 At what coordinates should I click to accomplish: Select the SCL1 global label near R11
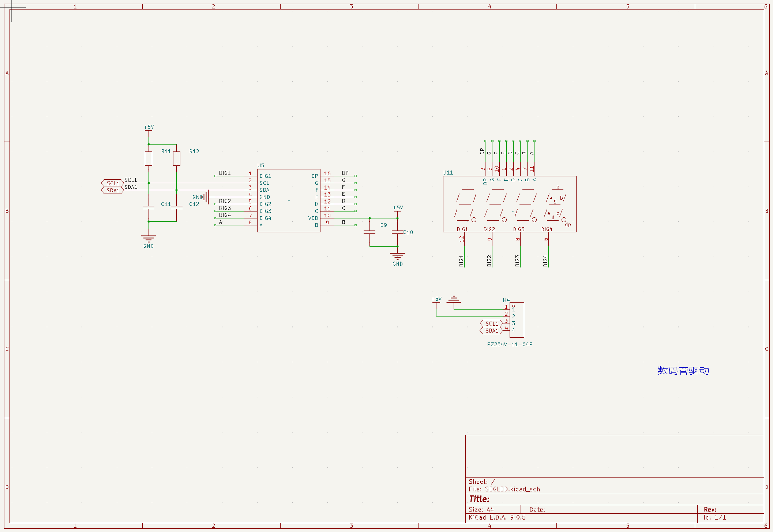(113, 183)
